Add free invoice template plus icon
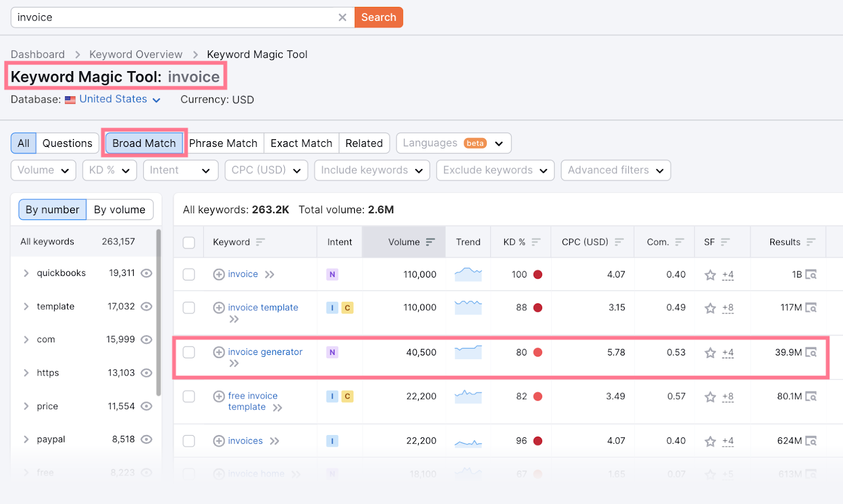The image size is (843, 504). click(219, 396)
